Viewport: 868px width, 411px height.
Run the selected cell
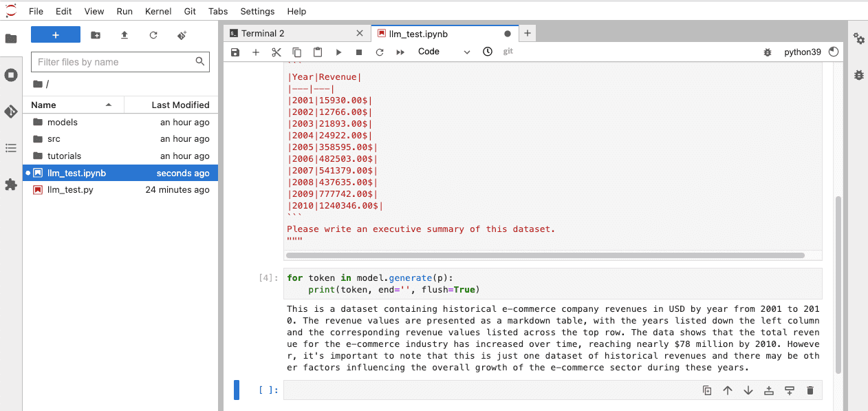coord(338,52)
